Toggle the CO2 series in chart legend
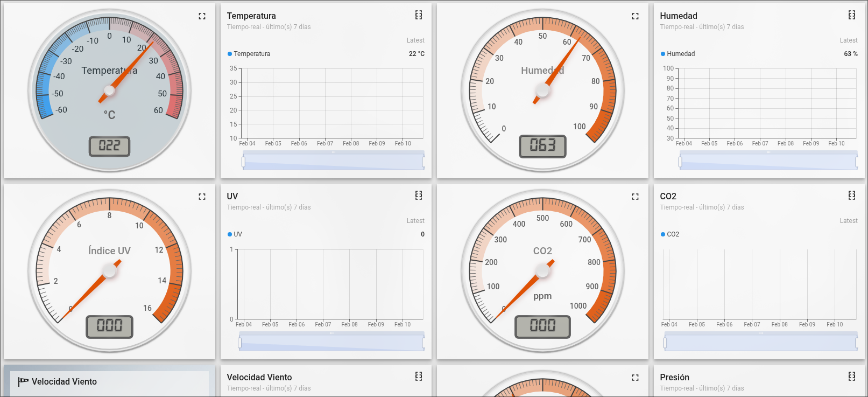 [670, 234]
